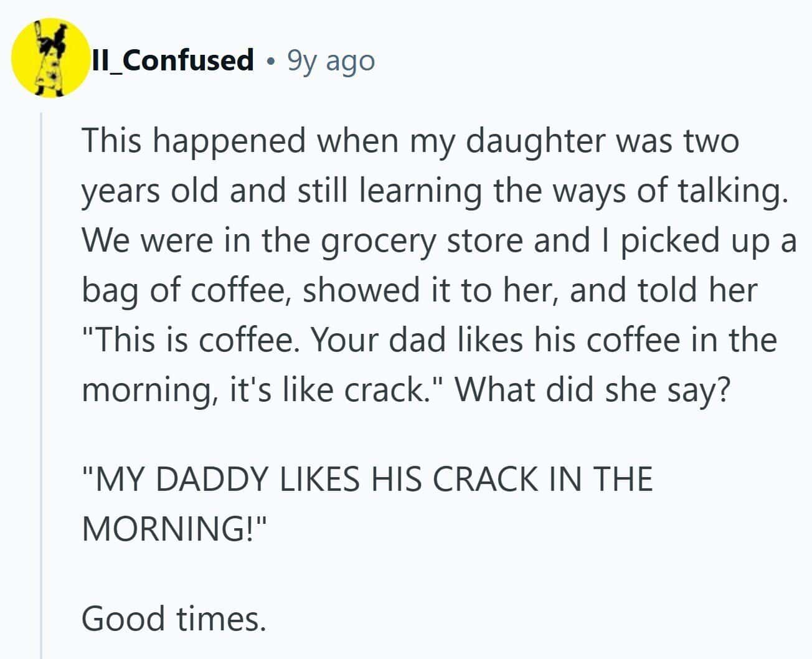
Task: Click the closing line "Good times."
Action: point(174,618)
